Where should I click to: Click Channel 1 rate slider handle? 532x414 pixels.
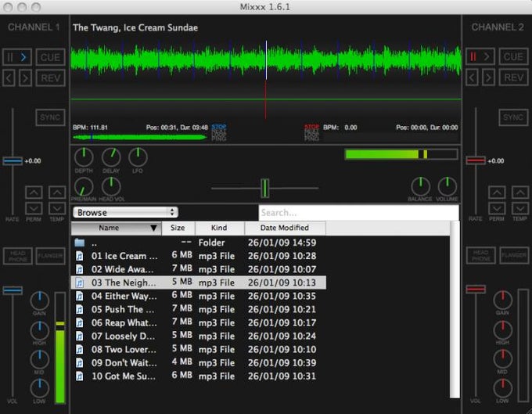13,161
